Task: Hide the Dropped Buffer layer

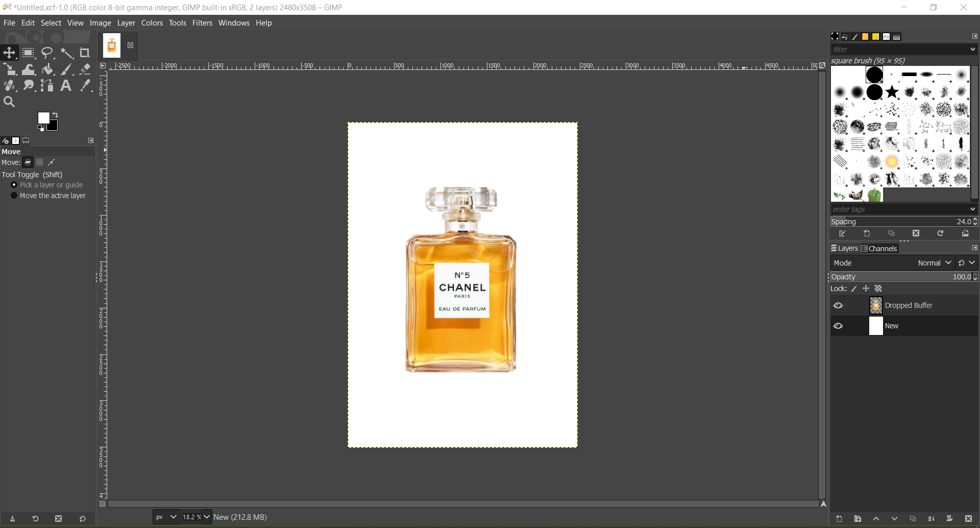Action: coord(839,306)
